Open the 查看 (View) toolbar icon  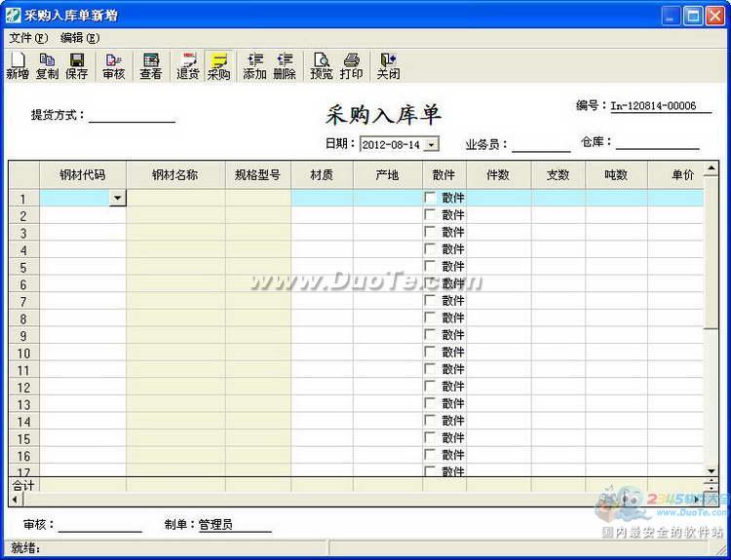[150, 66]
